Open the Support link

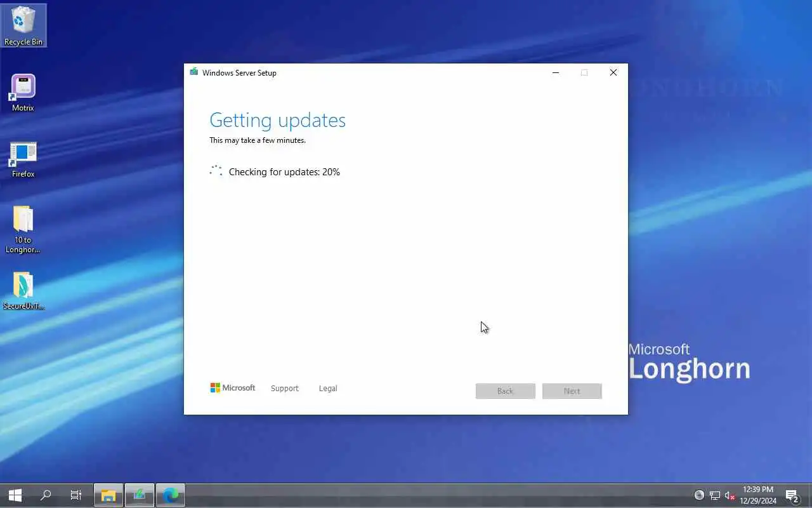click(x=284, y=388)
